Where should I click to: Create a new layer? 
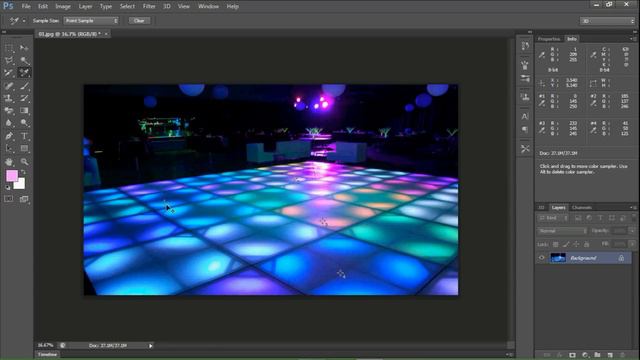coord(610,355)
